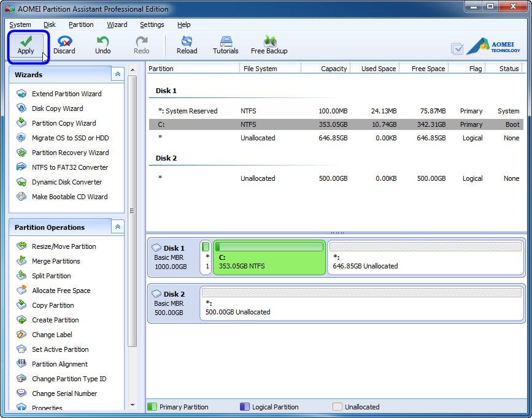Discard pending operations via toolbar icon
Image resolution: width=532 pixels, height=418 pixels.
[64, 42]
